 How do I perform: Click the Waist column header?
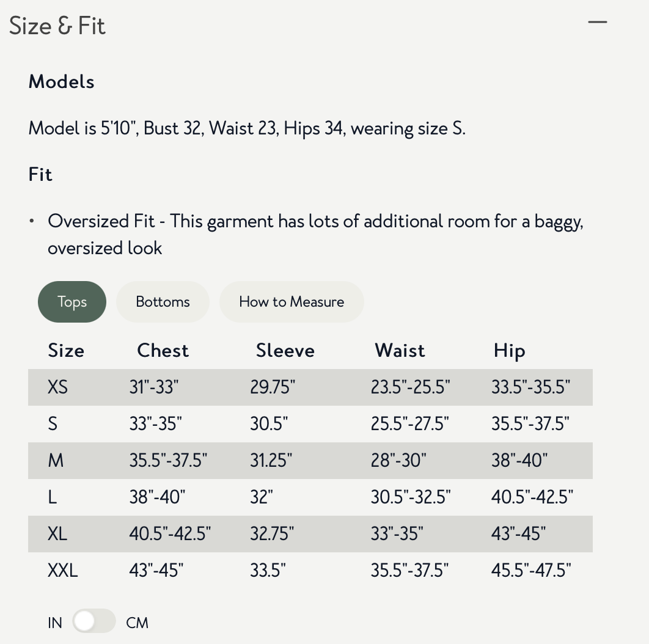(400, 351)
